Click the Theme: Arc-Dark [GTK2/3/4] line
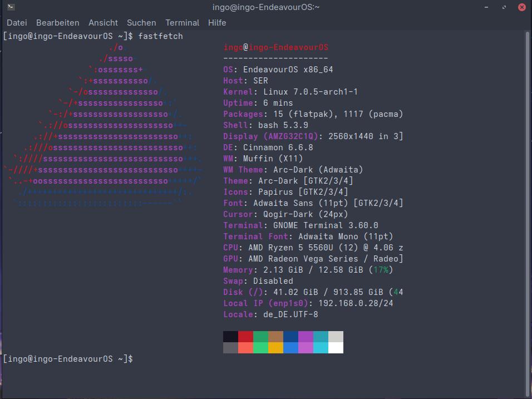Viewport: 532px width, 399px height. [x=288, y=181]
